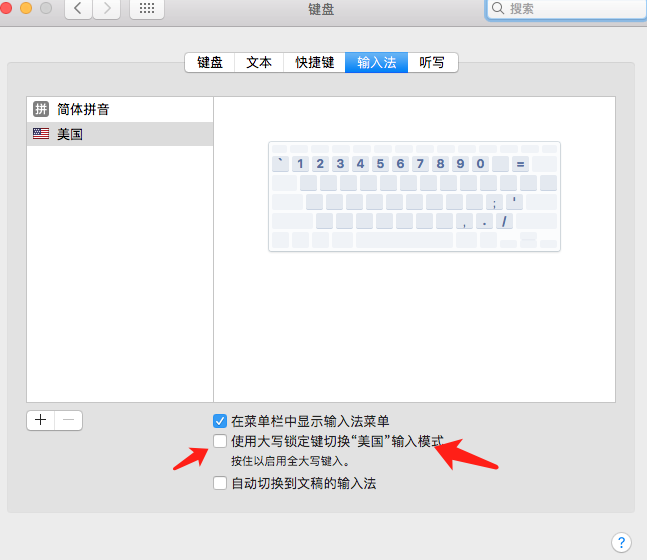
Task: Select 美国 in the input source list
Action: coord(120,134)
